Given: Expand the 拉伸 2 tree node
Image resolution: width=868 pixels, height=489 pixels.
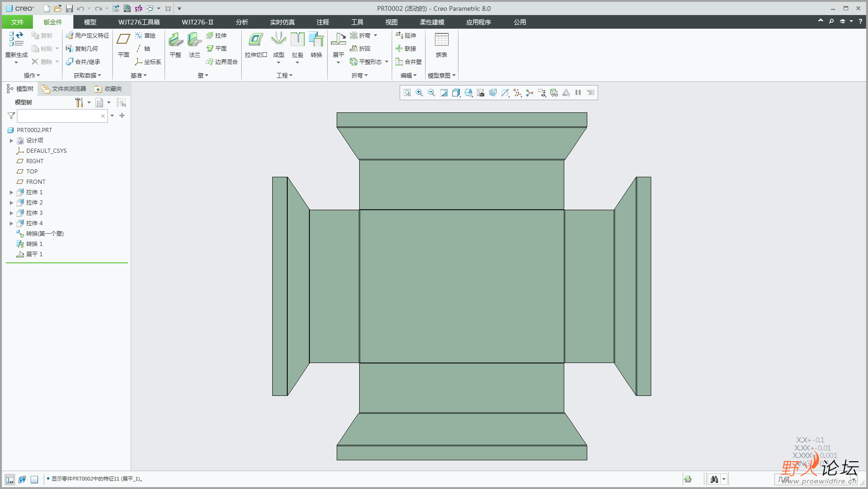Looking at the screenshot, I should coord(11,203).
